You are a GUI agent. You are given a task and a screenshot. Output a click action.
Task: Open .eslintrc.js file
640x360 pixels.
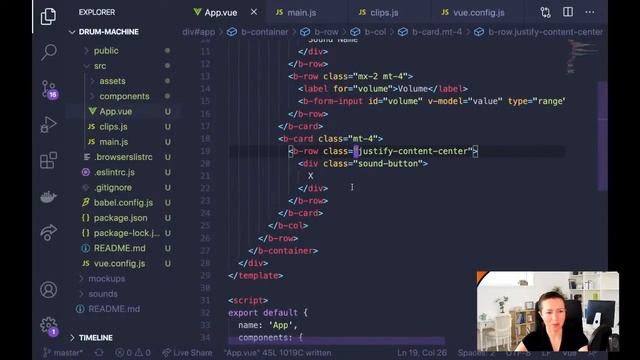coord(114,172)
